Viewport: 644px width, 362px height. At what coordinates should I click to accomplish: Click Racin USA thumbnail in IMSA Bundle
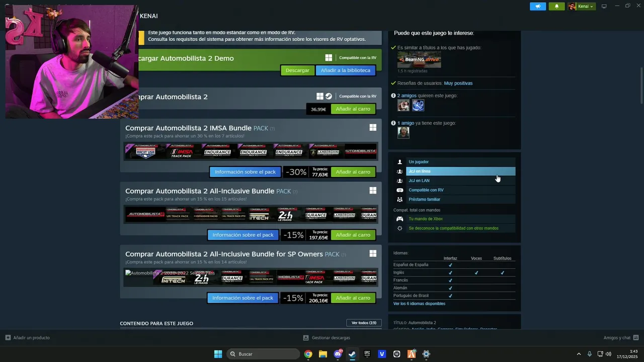click(x=145, y=151)
